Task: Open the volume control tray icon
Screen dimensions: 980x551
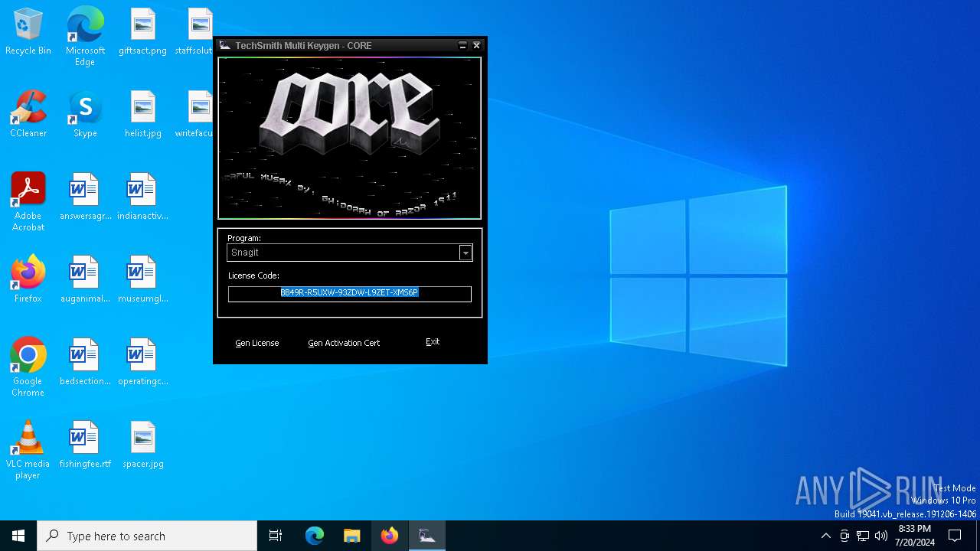Action: pos(881,536)
